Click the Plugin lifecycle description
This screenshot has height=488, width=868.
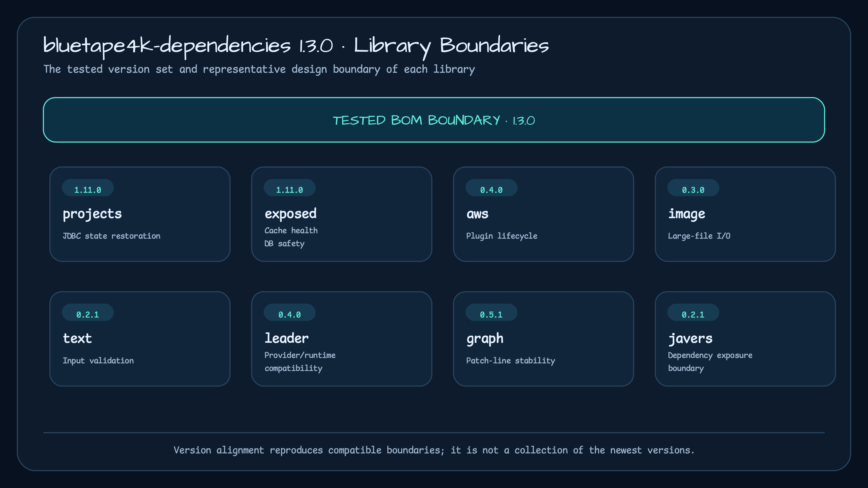502,236
